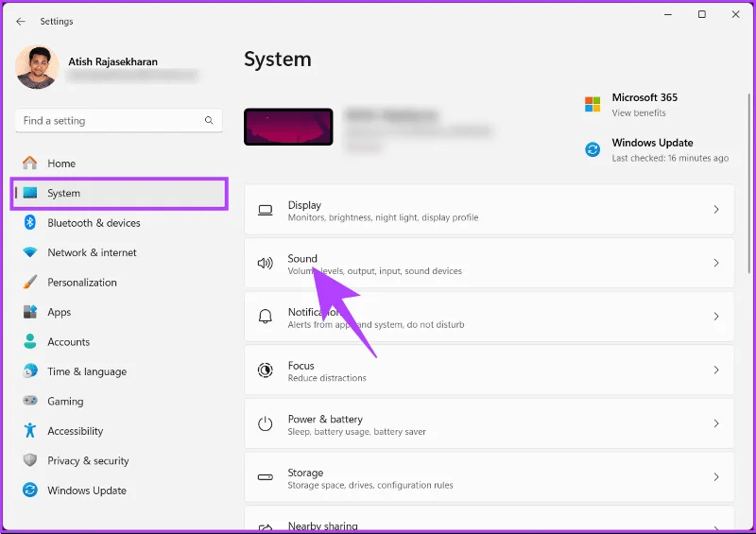Image resolution: width=756 pixels, height=534 pixels.
Task: Open Focus Reduce distractions row
Action: 489,370
